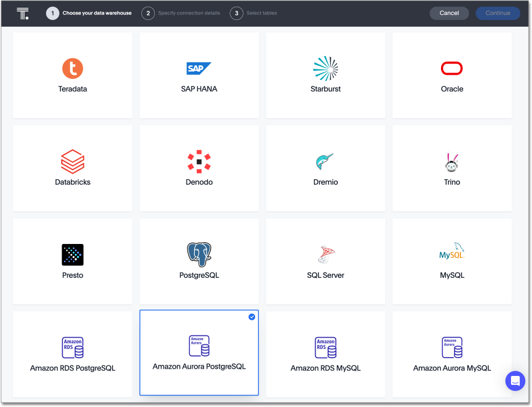
Task: Select the Amazon RDS MySQL tile
Action: pyautogui.click(x=325, y=353)
